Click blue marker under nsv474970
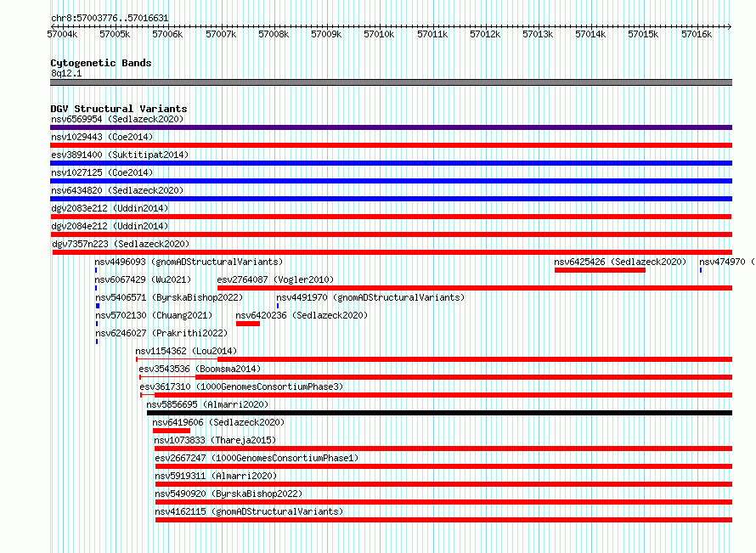 coord(701,270)
